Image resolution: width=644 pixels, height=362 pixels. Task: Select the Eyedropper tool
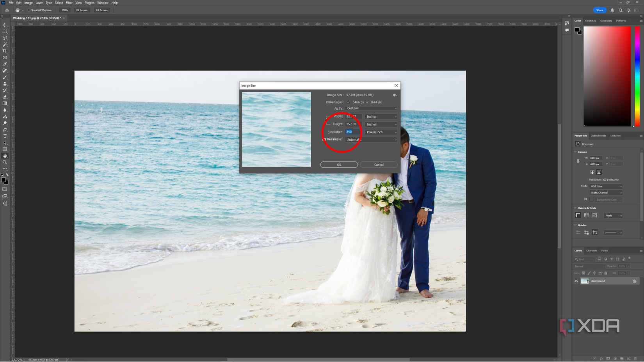[x=5, y=64]
